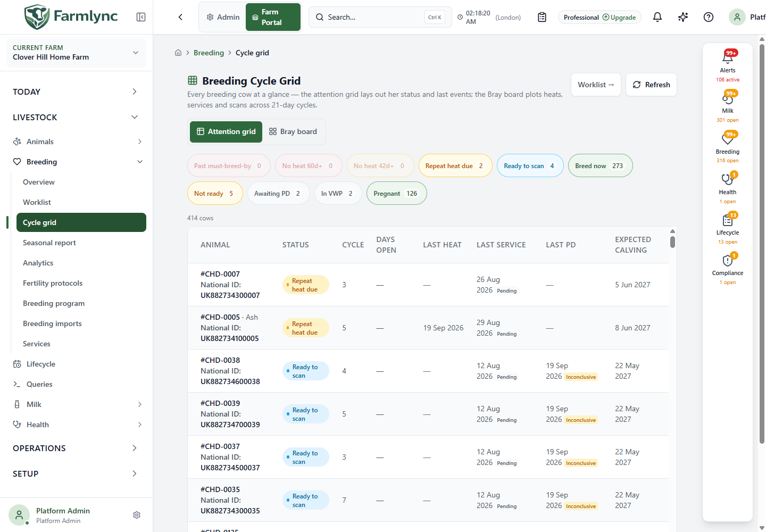Toggle No heat 60d+ filter chip
This screenshot has height=532, width=766.
click(x=308, y=166)
